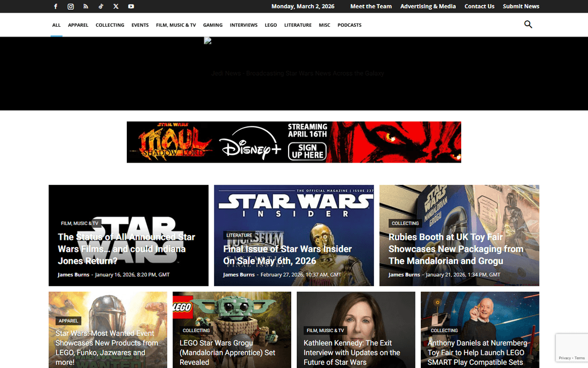Click COLLECTING tag on LEGO Grogu card
The height and width of the screenshot is (368, 588).
[196, 331]
